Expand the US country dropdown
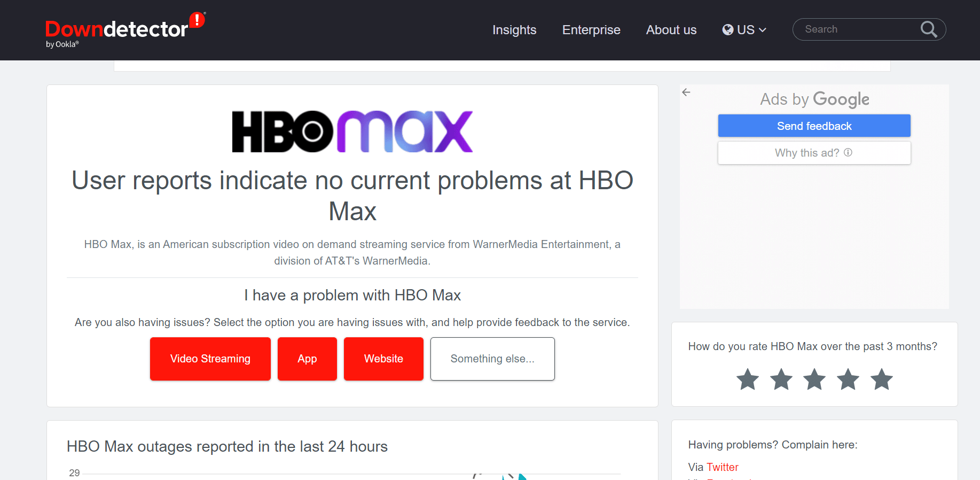 [744, 30]
